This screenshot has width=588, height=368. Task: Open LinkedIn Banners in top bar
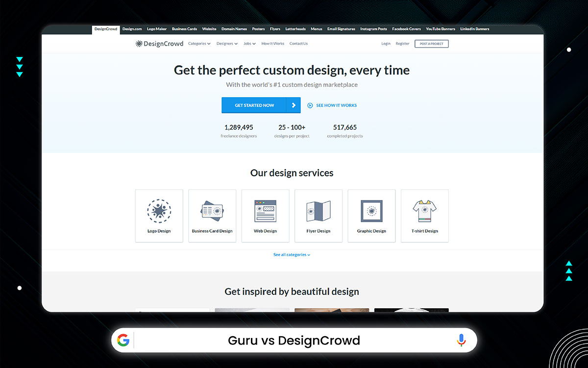pyautogui.click(x=475, y=29)
